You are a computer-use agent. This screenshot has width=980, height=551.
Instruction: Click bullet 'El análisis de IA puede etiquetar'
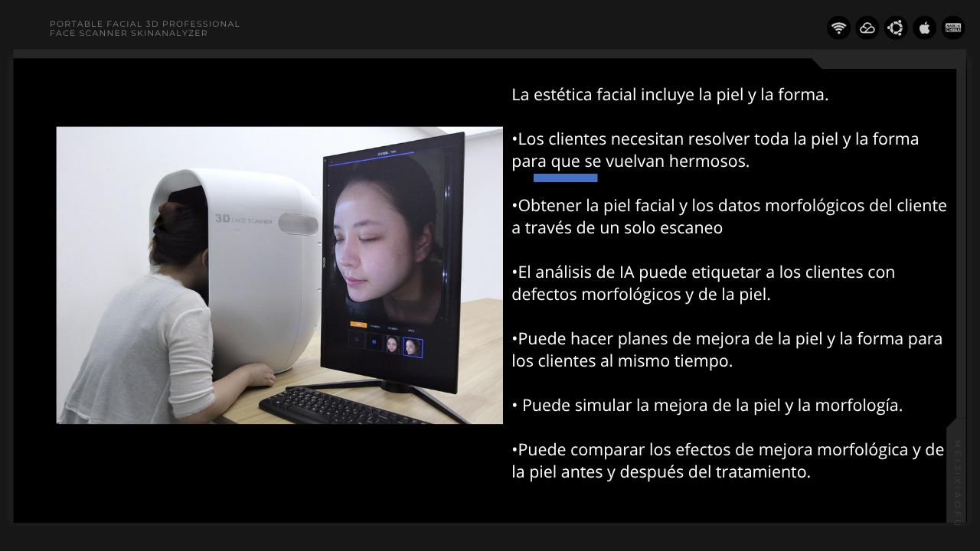[x=703, y=283]
